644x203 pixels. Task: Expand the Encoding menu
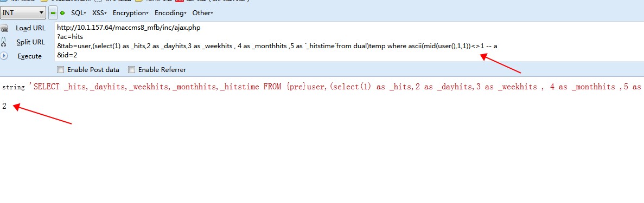click(170, 12)
